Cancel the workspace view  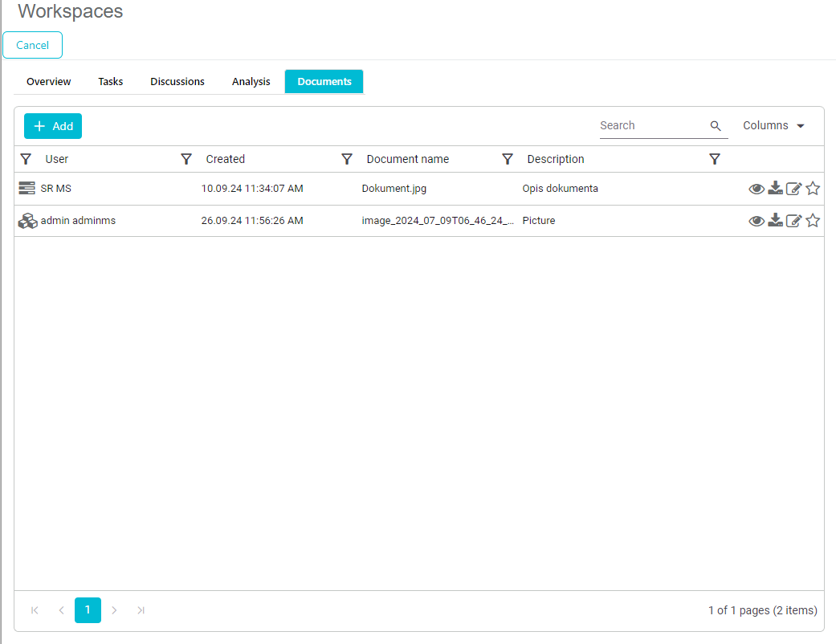[33, 46]
